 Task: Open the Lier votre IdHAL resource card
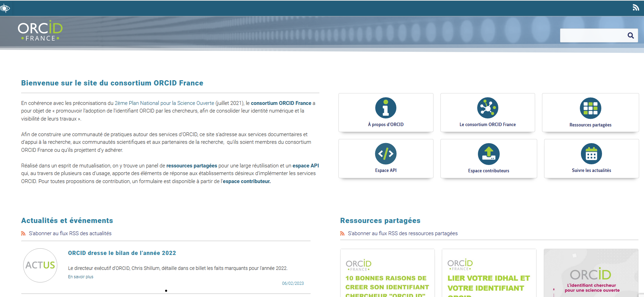[x=489, y=273]
